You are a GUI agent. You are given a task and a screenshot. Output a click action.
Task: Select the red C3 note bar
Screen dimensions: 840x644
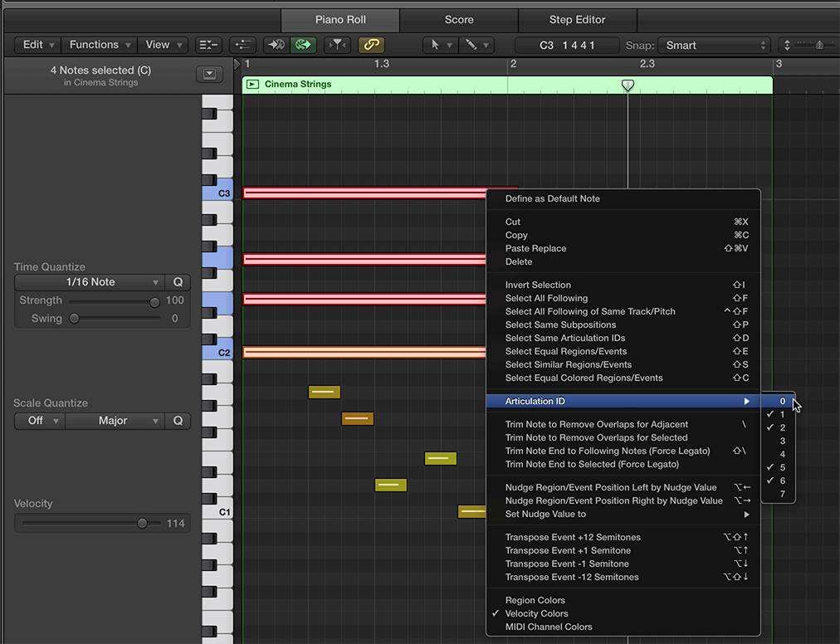[x=364, y=193]
